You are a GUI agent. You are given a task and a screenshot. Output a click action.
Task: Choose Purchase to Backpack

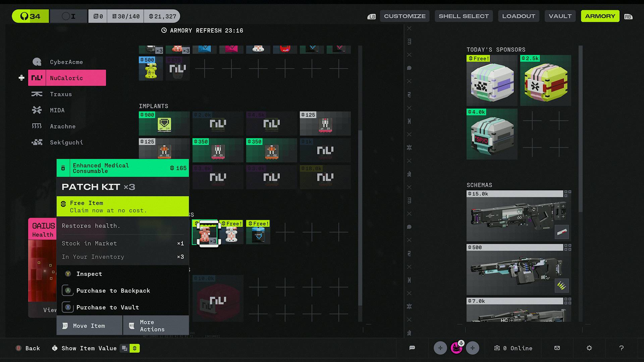tap(113, 291)
